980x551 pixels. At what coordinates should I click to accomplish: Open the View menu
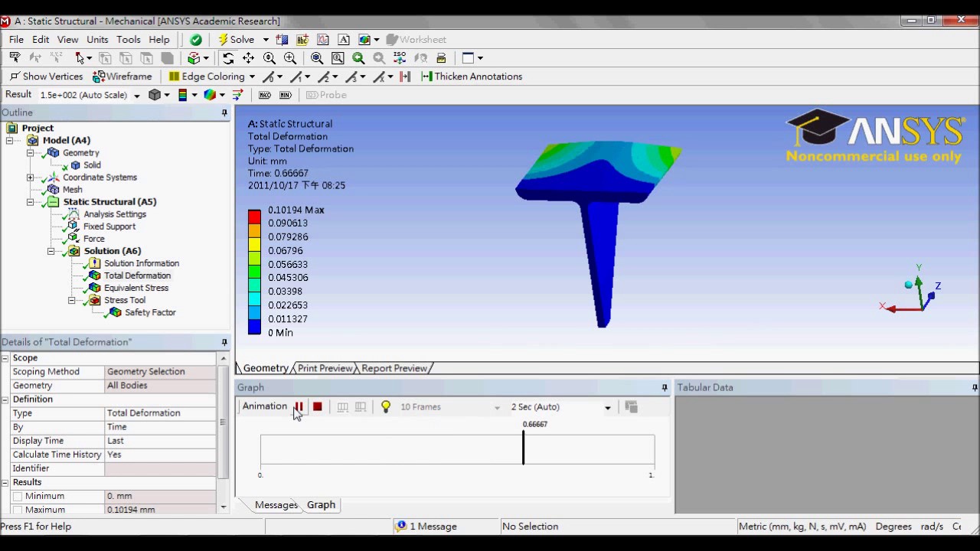(67, 40)
